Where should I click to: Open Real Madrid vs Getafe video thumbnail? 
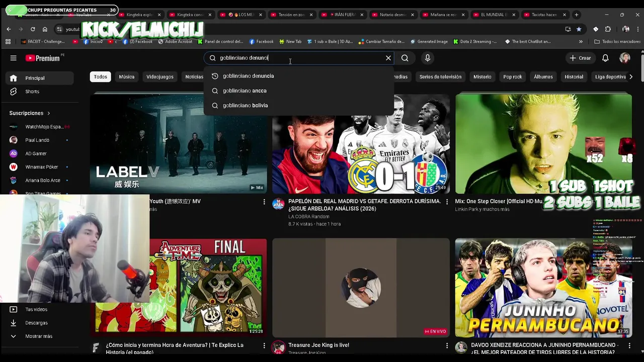pyautogui.click(x=361, y=143)
